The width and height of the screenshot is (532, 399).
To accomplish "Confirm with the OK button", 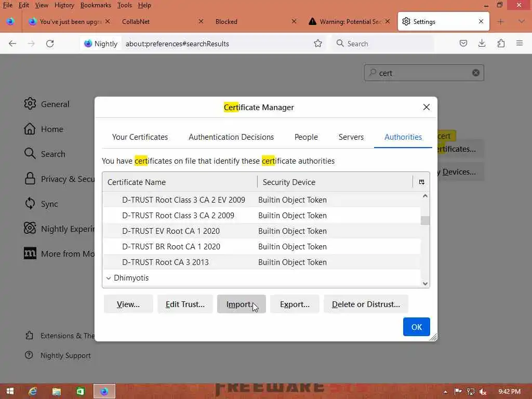I will [416, 327].
